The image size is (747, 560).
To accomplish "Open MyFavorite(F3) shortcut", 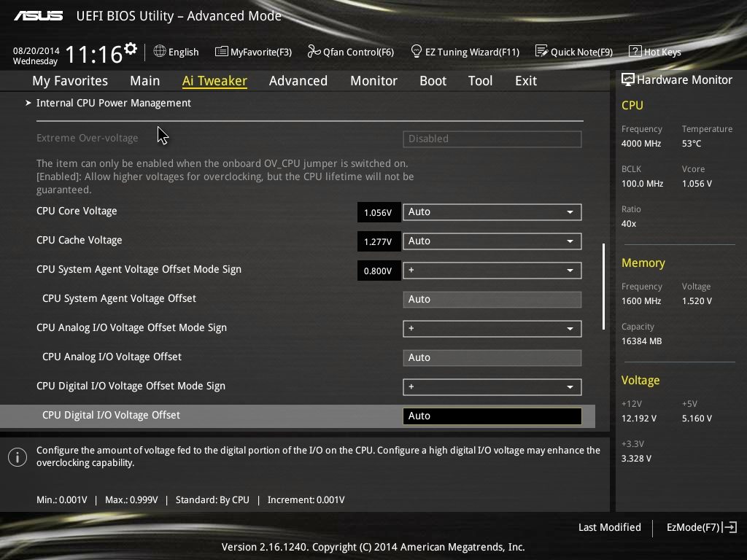I will point(253,52).
